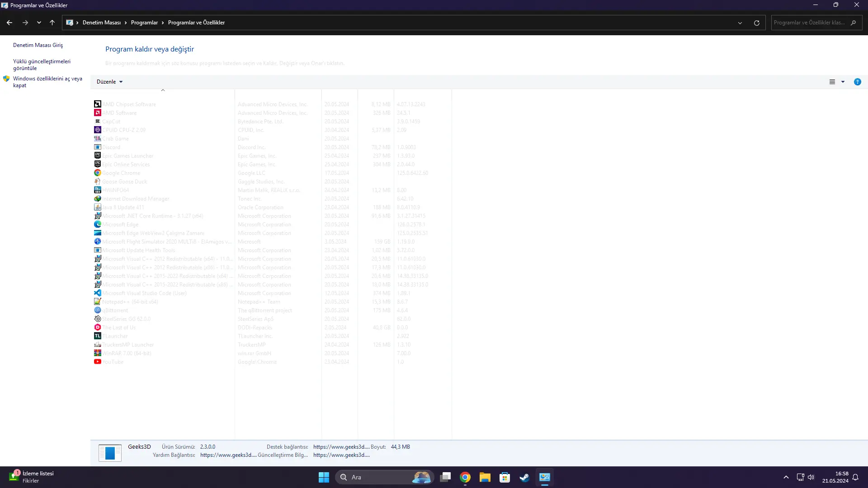Select the CPUID CPU-Z icon
This screenshot has width=868, height=488.
(x=97, y=130)
